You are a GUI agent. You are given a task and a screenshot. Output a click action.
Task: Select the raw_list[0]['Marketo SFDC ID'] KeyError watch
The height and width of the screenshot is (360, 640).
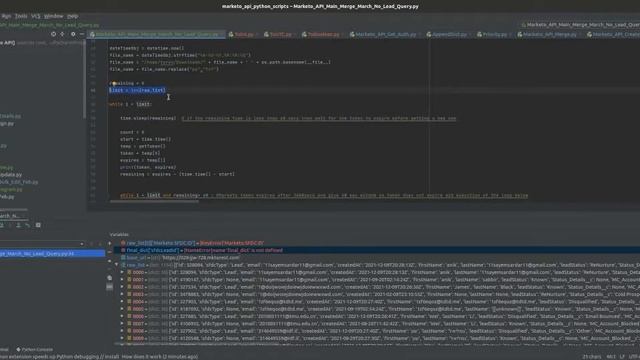[195, 243]
